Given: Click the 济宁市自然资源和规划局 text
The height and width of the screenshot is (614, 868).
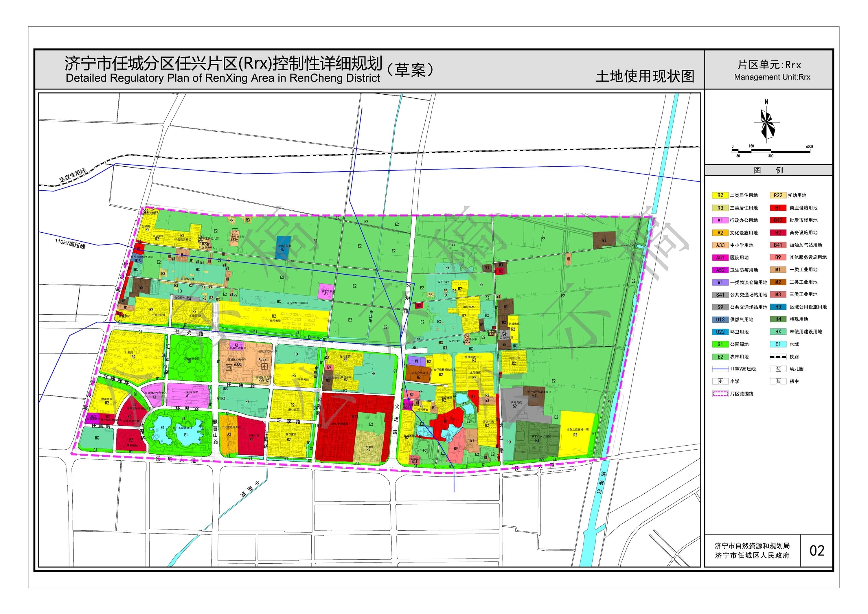Looking at the screenshot, I should click(752, 546).
